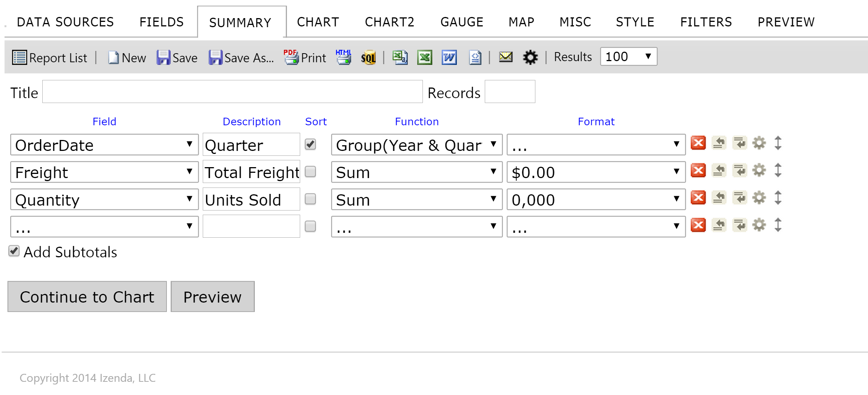This screenshot has height=395, width=868.
Task: Click the Function column header link
Action: pyautogui.click(x=417, y=121)
